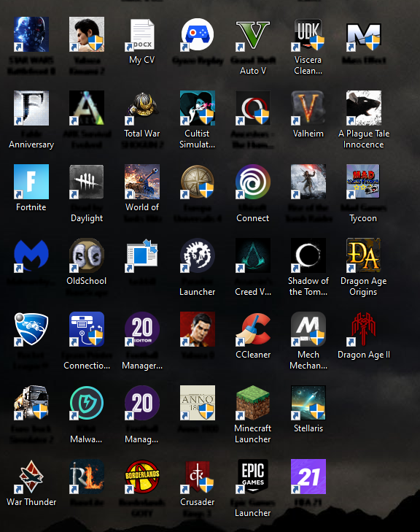Select the fiery RL letters shortcut icon
Image resolution: width=420 pixels, height=532 pixels.
pos(87,477)
